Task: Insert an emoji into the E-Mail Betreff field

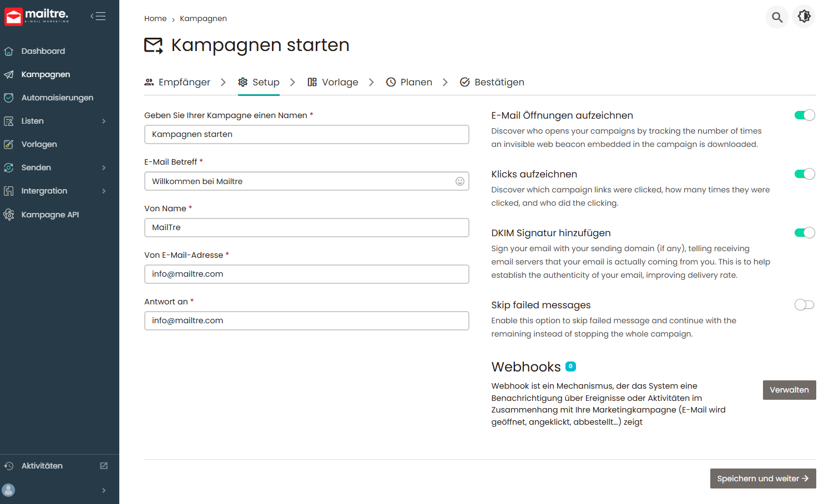Action: coord(459,181)
